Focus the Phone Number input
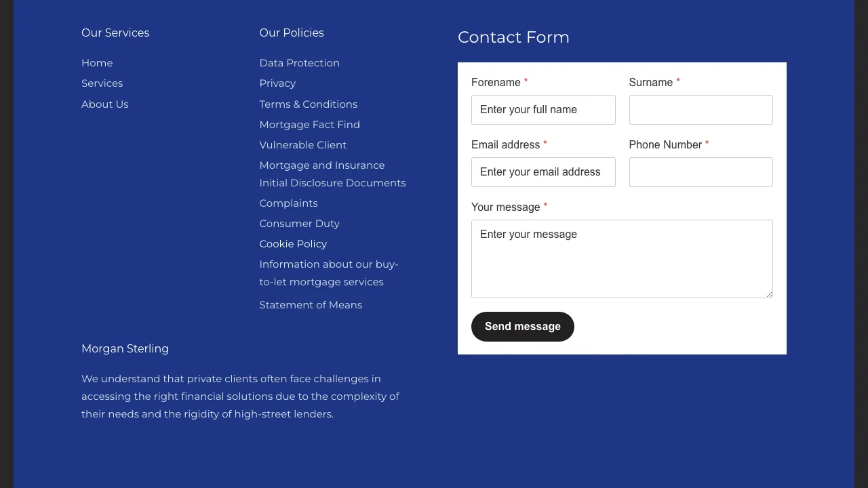The height and width of the screenshot is (488, 868). point(701,172)
